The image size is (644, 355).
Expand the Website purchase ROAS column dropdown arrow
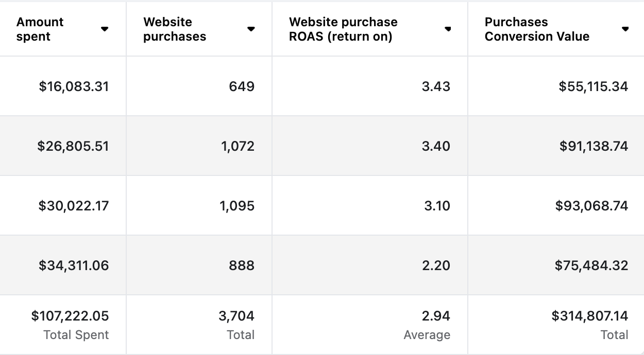(448, 29)
